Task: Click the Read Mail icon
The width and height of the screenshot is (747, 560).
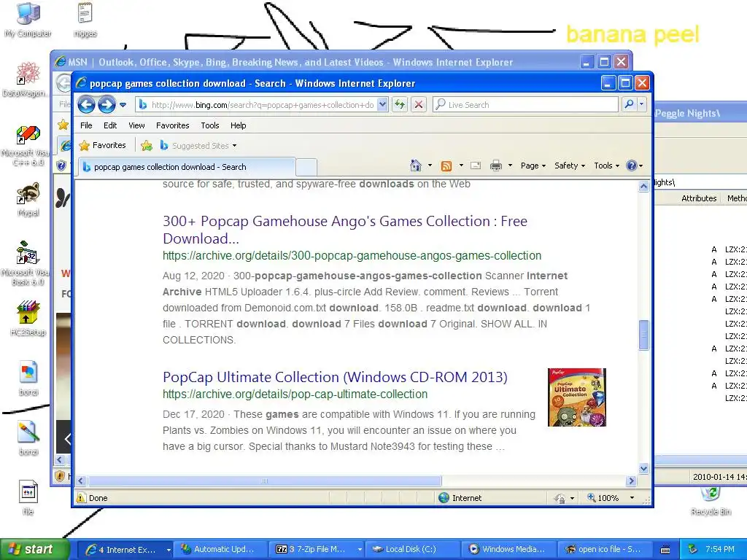Action: pyautogui.click(x=476, y=166)
